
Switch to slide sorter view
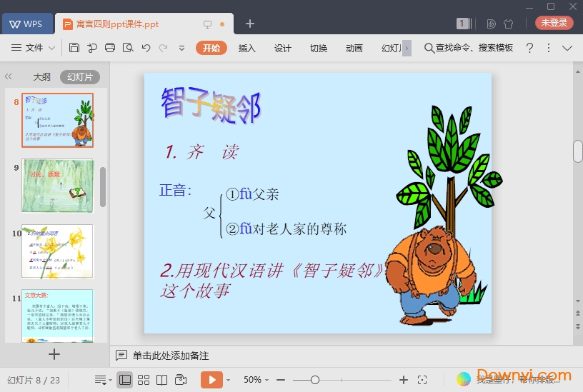[x=144, y=380]
